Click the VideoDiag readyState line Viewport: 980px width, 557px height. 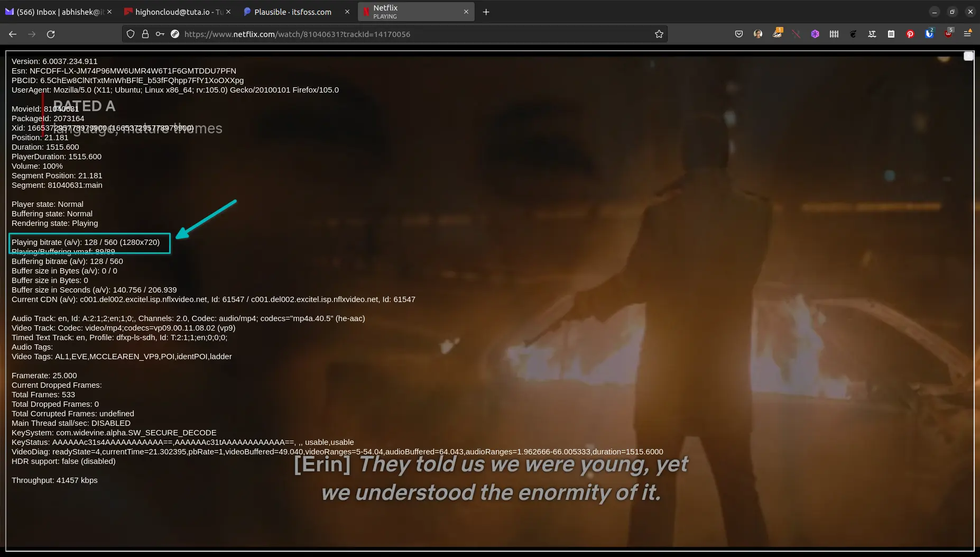[x=337, y=452]
